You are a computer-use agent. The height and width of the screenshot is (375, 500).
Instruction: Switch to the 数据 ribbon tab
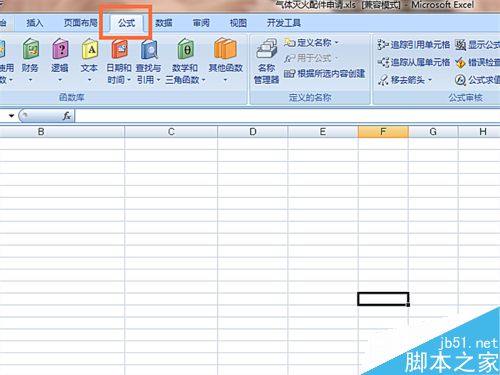(x=164, y=23)
